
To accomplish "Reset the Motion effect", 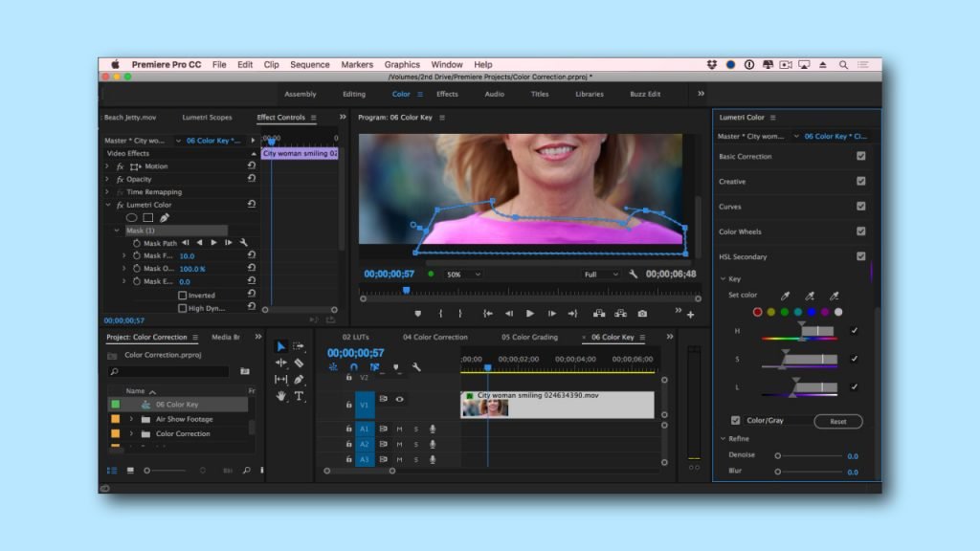I will click(252, 165).
